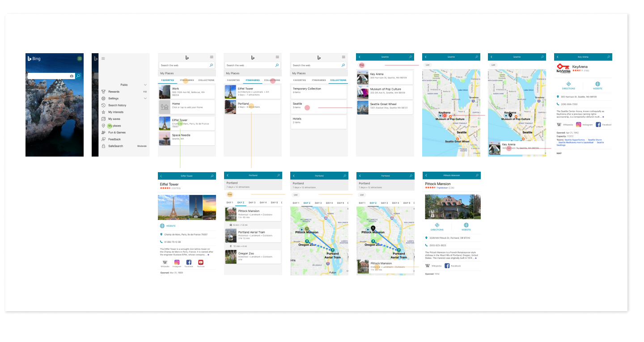Click SafeSearch Moderate value
Screen dimensions: 644x342
click(142, 146)
